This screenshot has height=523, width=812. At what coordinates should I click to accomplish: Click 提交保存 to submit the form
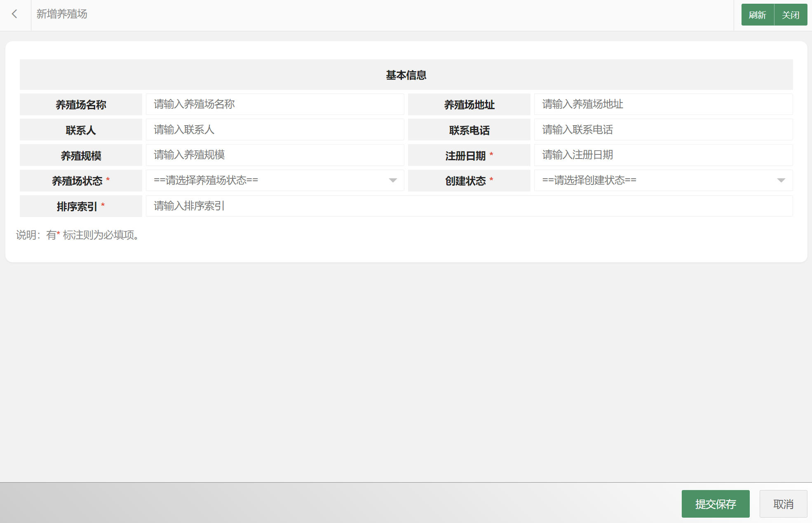click(716, 504)
